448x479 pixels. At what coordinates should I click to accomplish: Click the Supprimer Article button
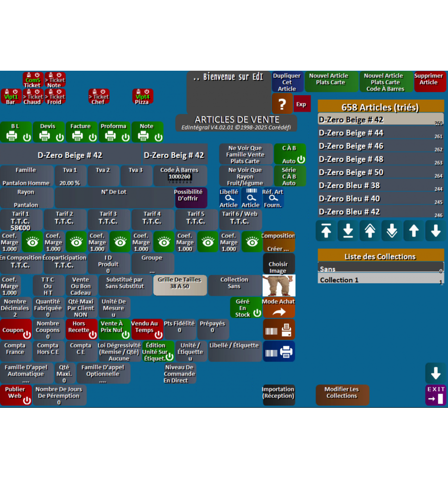pyautogui.click(x=430, y=82)
